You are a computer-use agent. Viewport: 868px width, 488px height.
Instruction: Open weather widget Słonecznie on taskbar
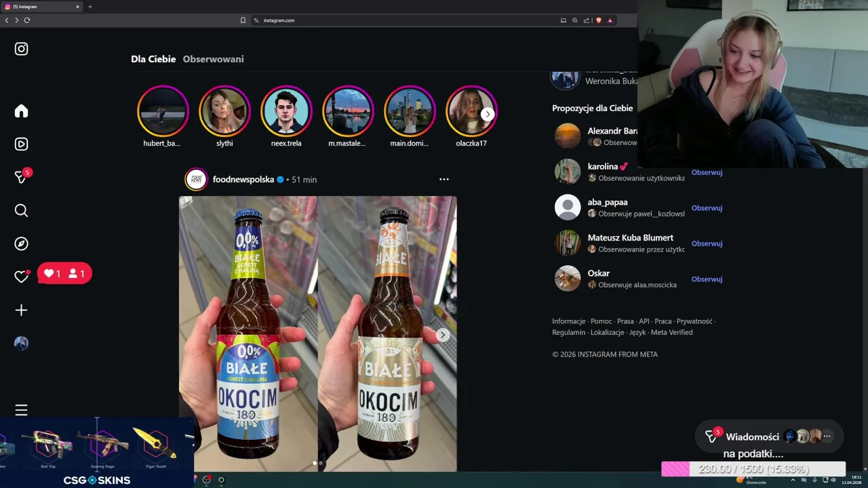pos(751,480)
